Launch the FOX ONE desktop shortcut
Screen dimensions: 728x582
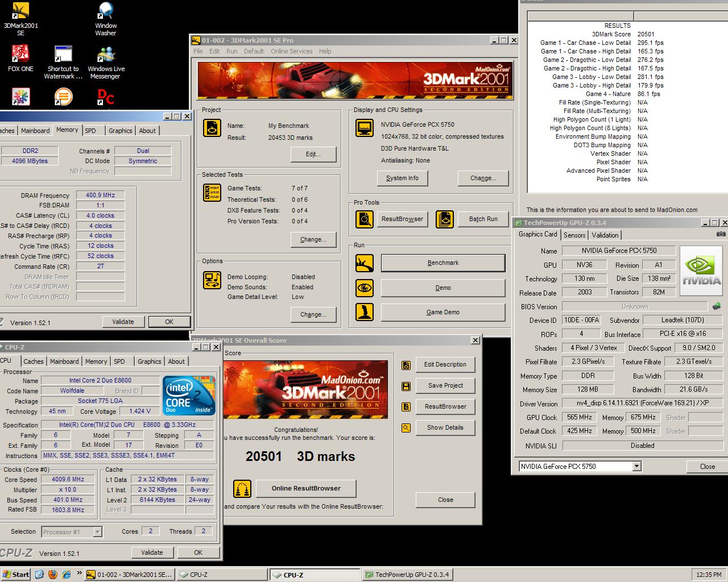point(20,59)
